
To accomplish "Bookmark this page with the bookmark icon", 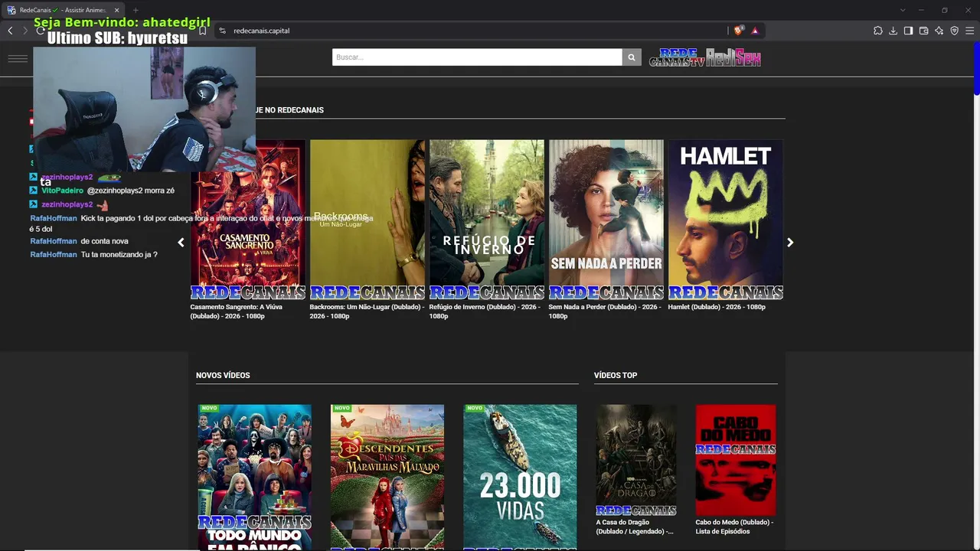I will (x=202, y=31).
